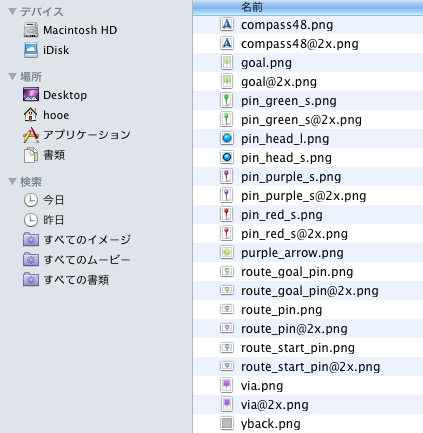Sort by the 名前 column header

[308, 7]
